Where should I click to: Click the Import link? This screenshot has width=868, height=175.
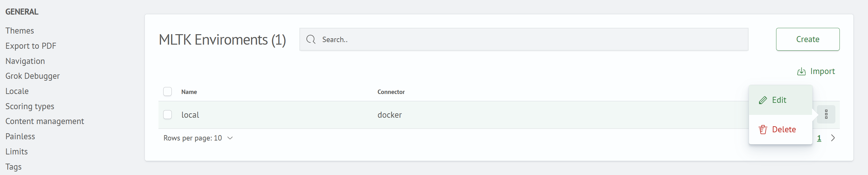tap(822, 71)
